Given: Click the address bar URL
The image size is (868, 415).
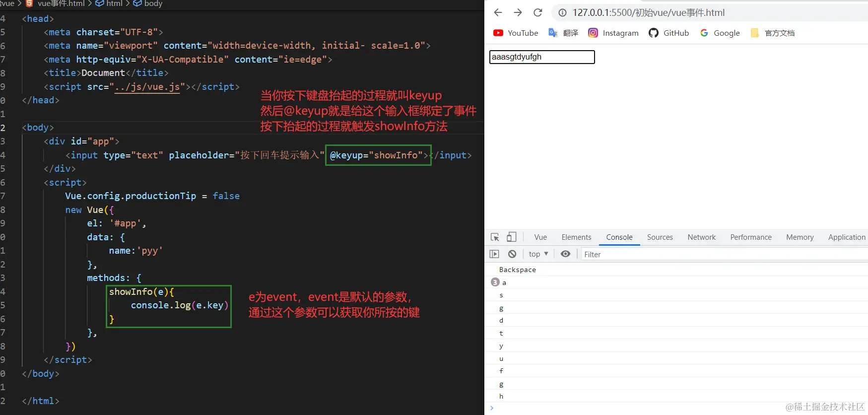Looking at the screenshot, I should click(649, 13).
